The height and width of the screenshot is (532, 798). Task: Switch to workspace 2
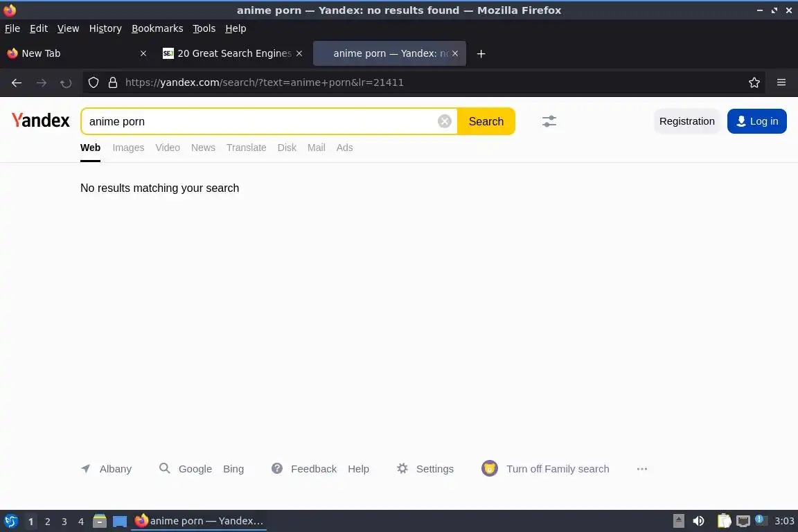tap(47, 522)
